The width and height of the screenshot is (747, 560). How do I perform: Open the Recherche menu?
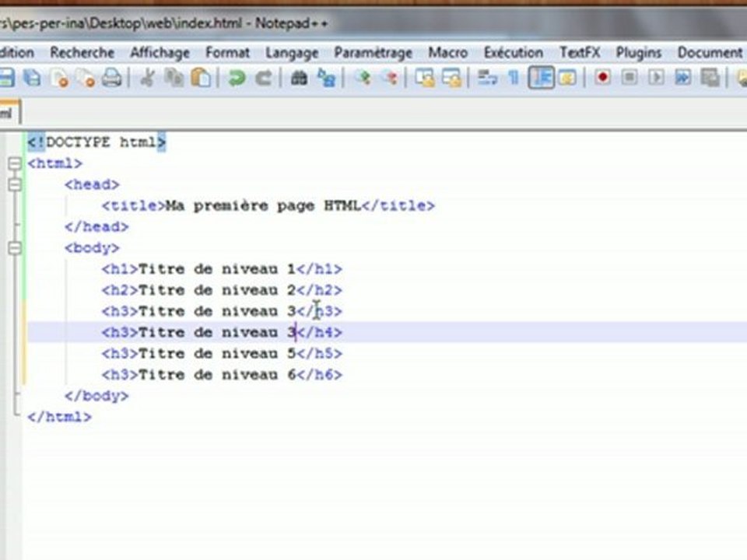[82, 52]
